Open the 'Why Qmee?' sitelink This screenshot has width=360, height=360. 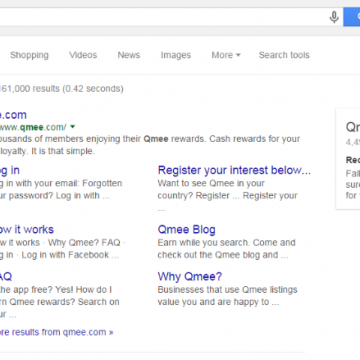tap(190, 276)
